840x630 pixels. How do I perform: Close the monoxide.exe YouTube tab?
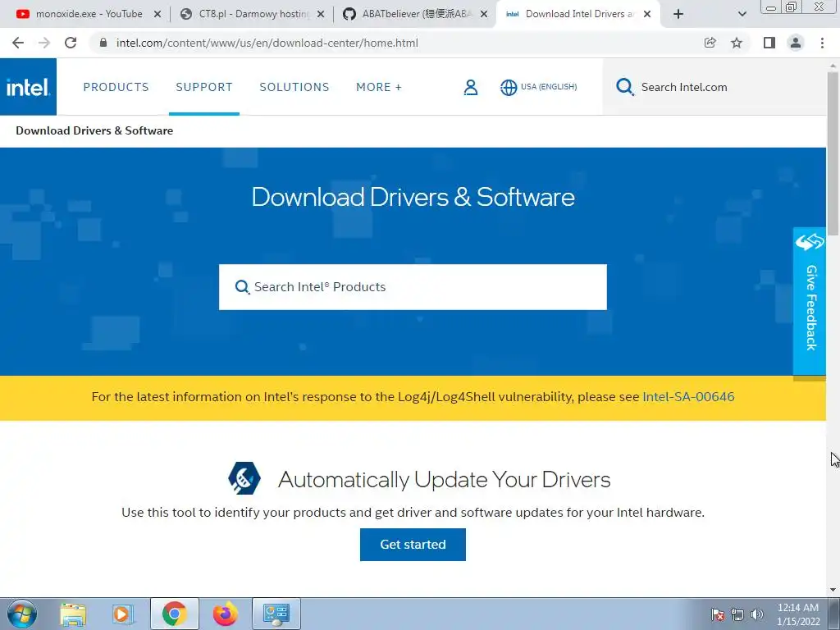click(x=157, y=15)
